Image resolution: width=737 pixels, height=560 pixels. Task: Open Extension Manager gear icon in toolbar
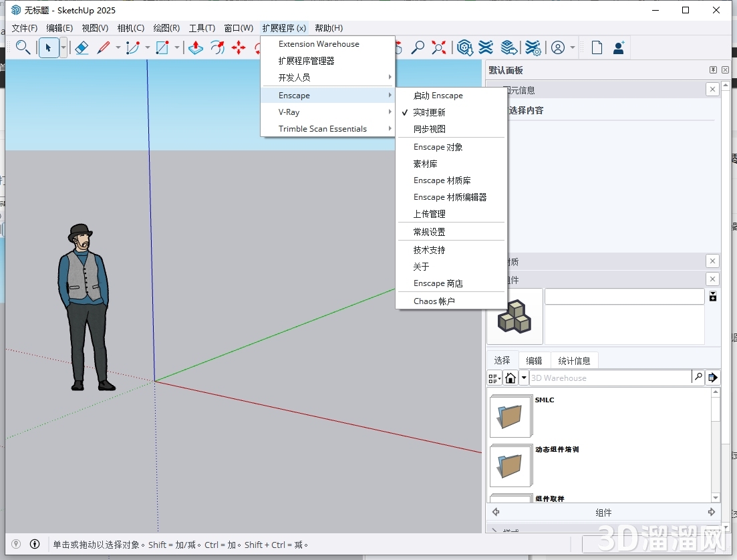(x=533, y=47)
